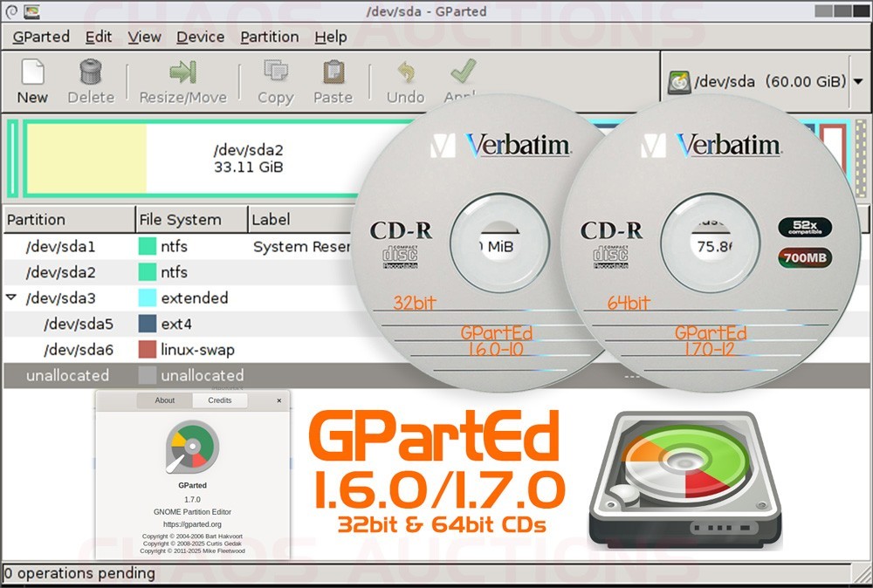Viewport: 873px width, 588px height.
Task: Click the disk icon beside /dev/sda selector
Action: click(679, 82)
